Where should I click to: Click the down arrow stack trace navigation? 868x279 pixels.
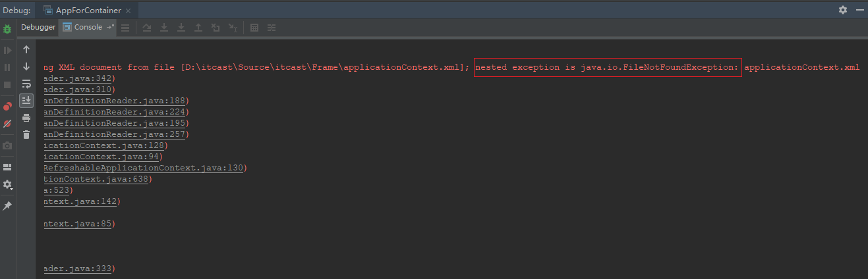26,66
